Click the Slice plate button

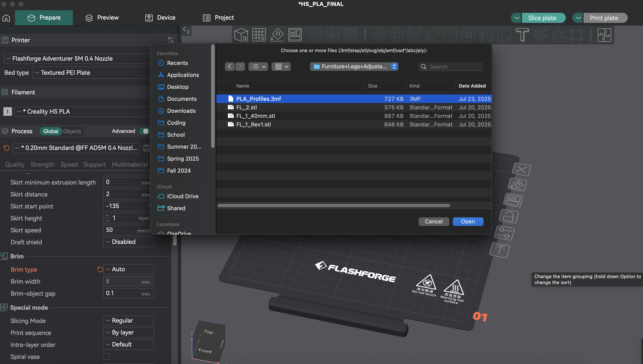pos(543,18)
